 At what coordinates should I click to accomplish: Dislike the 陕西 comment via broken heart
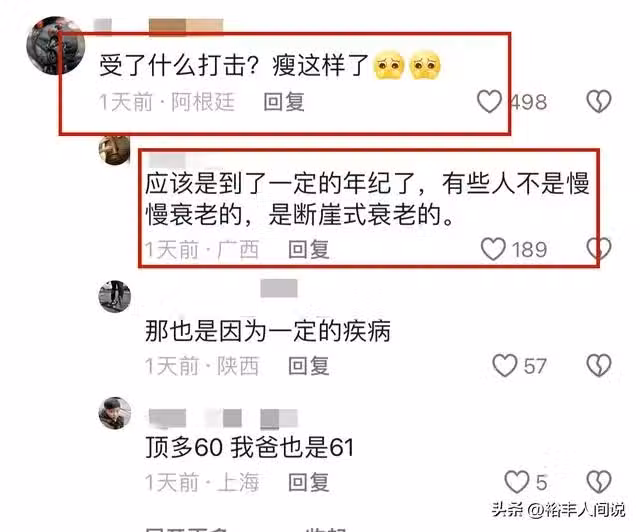pyautogui.click(x=599, y=365)
